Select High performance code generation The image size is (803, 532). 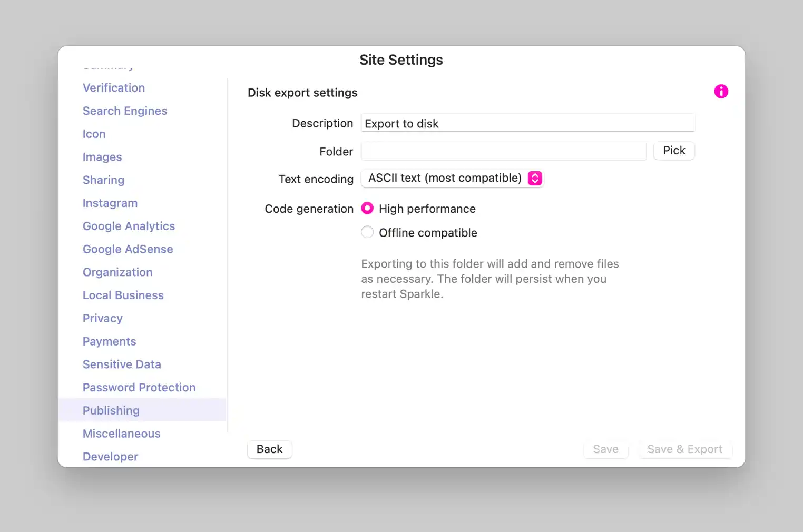tap(367, 209)
